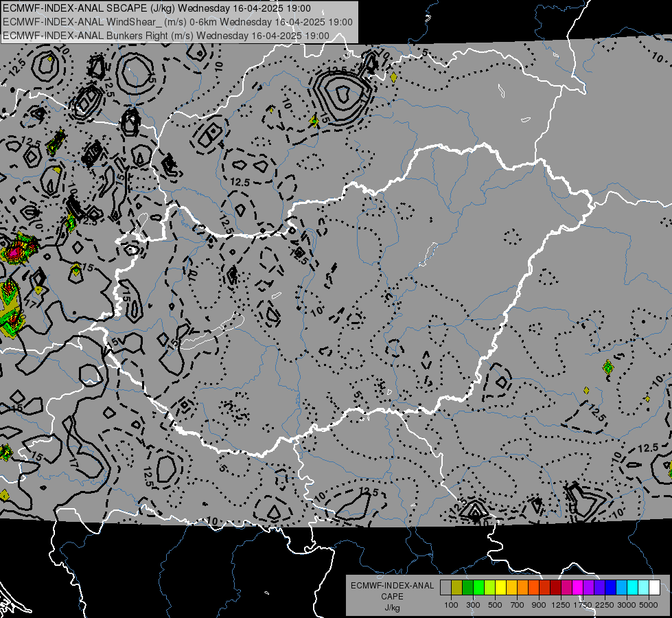The image size is (672, 618).
Task: Click the purple swatch after the 1750 tick
Action: [589, 588]
